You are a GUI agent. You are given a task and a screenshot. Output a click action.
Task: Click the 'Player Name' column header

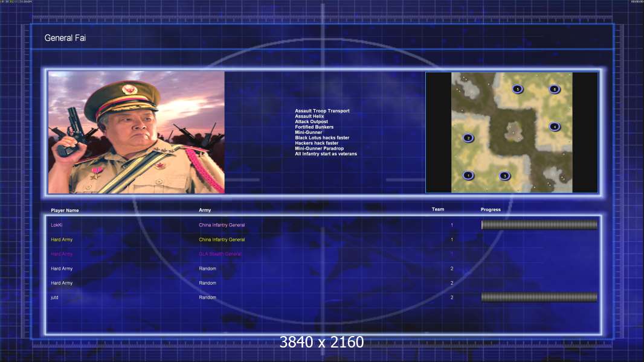pyautogui.click(x=65, y=211)
